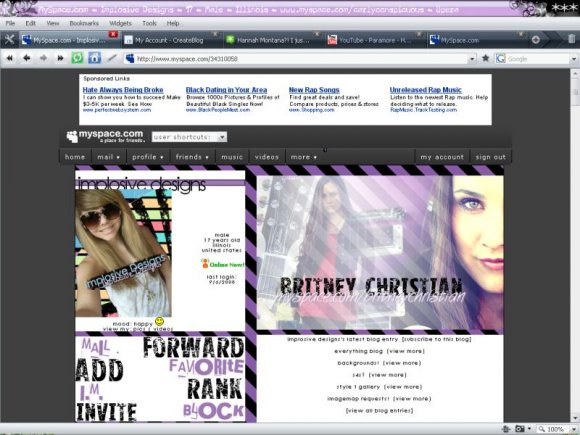Image resolution: width=580 pixels, height=435 pixels.
Task: Open the videos navigation link
Action: 267,157
